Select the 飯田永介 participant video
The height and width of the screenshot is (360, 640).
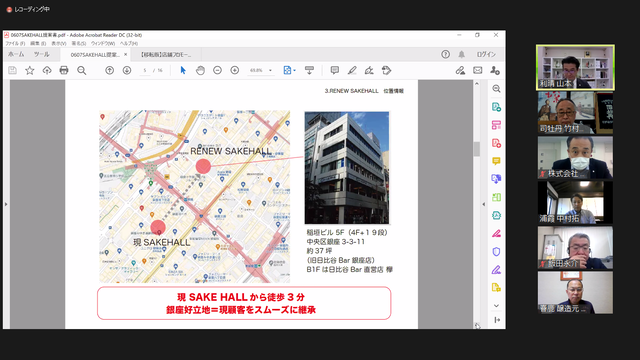575,248
